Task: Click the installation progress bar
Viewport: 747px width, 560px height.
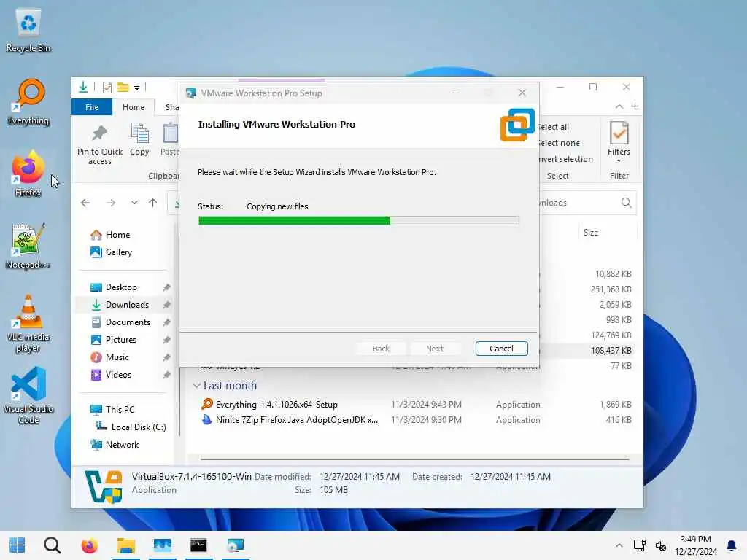Action: [359, 220]
